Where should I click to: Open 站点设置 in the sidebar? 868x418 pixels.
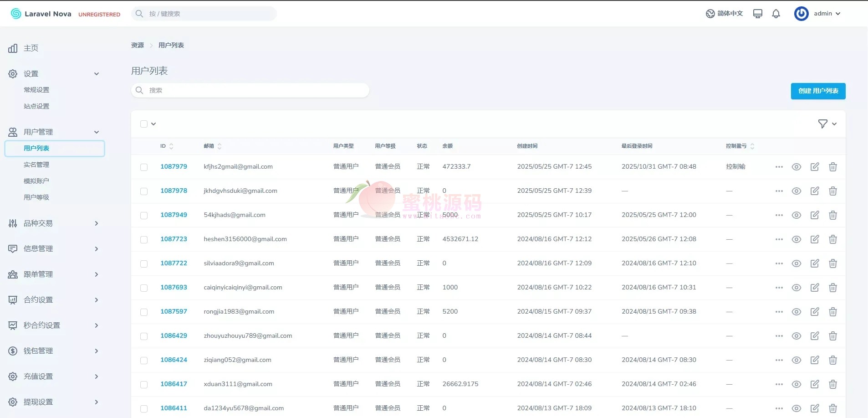36,106
